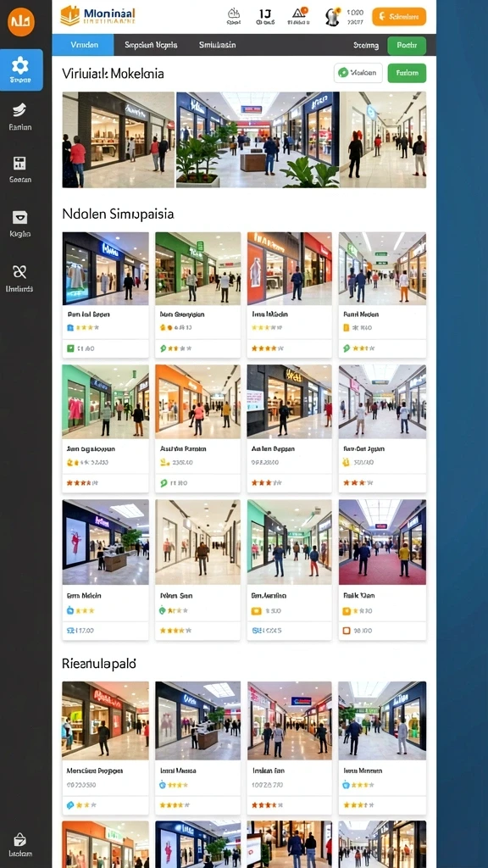
Task: Click the gear icon in the sidebar
Action: click(20, 66)
